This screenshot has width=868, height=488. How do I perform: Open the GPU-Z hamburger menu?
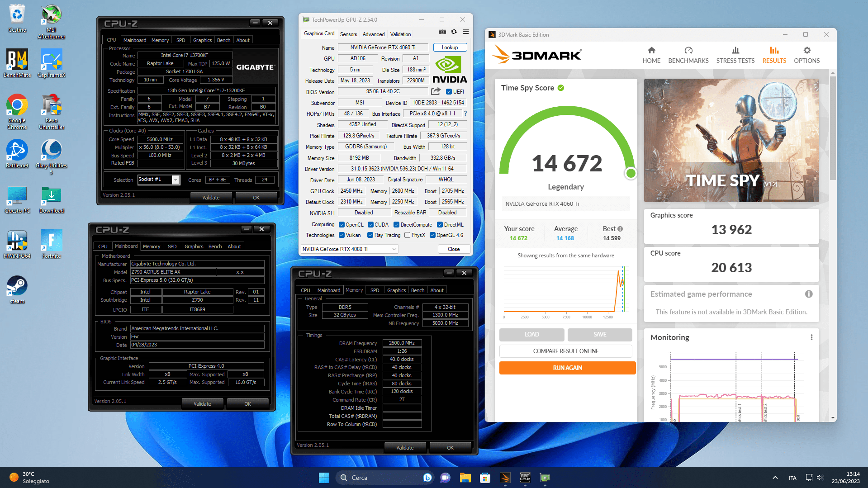(x=465, y=32)
